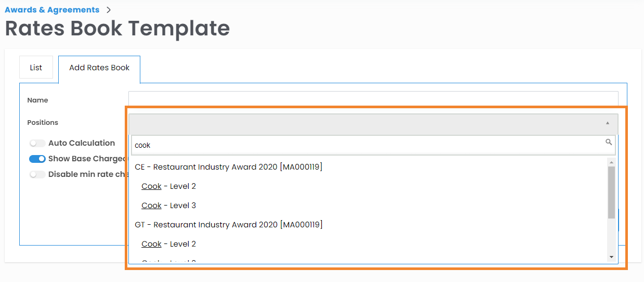This screenshot has height=282, width=644.
Task: Click the breadcrumb chevron after Awards & Agreements
Action: click(109, 10)
